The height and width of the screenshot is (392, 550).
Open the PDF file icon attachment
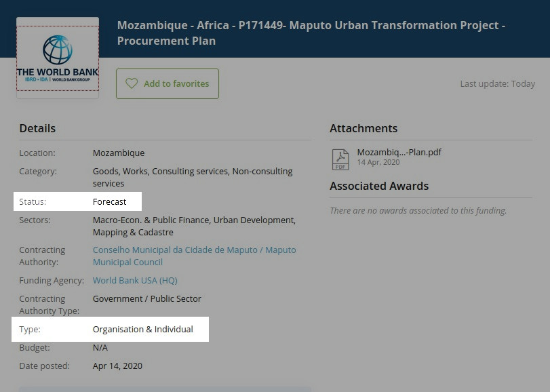340,159
